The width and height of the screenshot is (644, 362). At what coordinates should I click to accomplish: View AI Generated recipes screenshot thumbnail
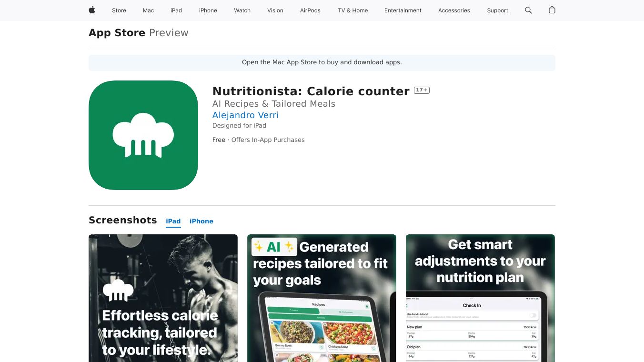pos(322,298)
